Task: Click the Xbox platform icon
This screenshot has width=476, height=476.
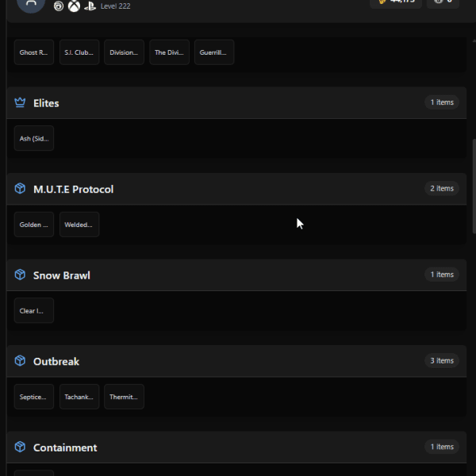Action: [x=74, y=6]
